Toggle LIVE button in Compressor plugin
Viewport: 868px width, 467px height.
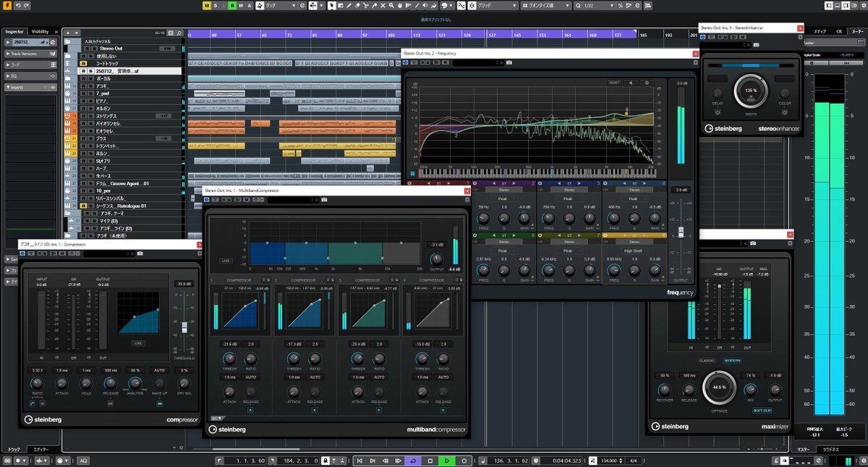tap(137, 342)
